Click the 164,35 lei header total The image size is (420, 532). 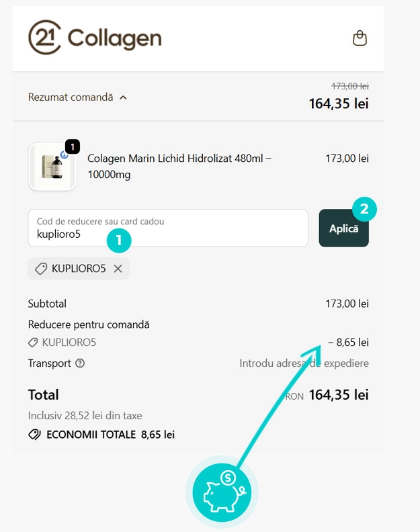point(339,104)
